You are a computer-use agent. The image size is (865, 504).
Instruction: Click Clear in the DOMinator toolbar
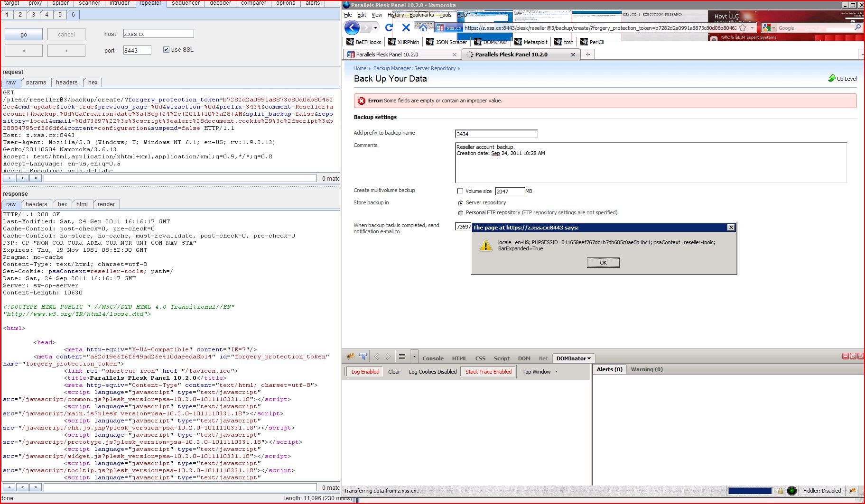[x=394, y=372]
